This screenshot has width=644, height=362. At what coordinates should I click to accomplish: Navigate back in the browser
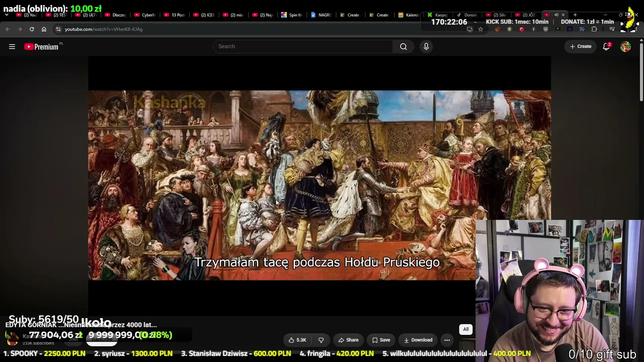click(x=8, y=29)
